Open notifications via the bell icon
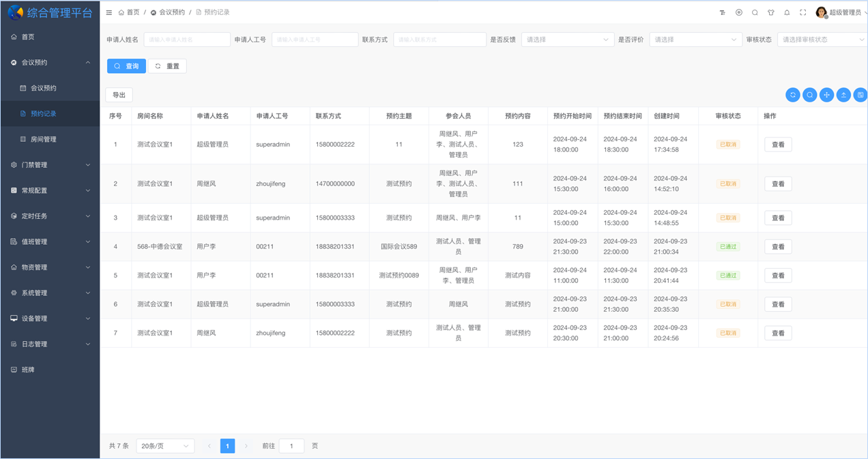868x459 pixels. pyautogui.click(x=787, y=12)
